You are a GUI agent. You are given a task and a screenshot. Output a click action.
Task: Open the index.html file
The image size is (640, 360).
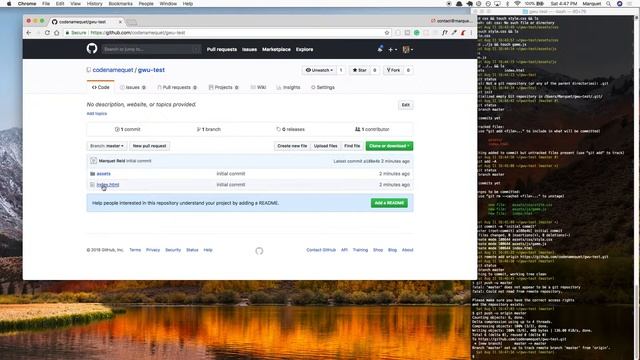point(108,184)
